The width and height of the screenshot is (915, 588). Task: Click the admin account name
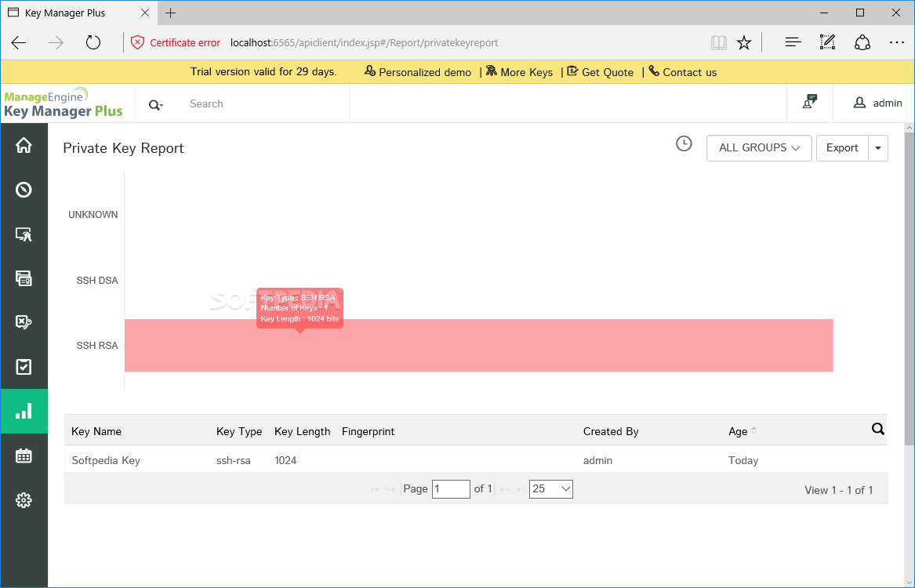click(x=888, y=103)
